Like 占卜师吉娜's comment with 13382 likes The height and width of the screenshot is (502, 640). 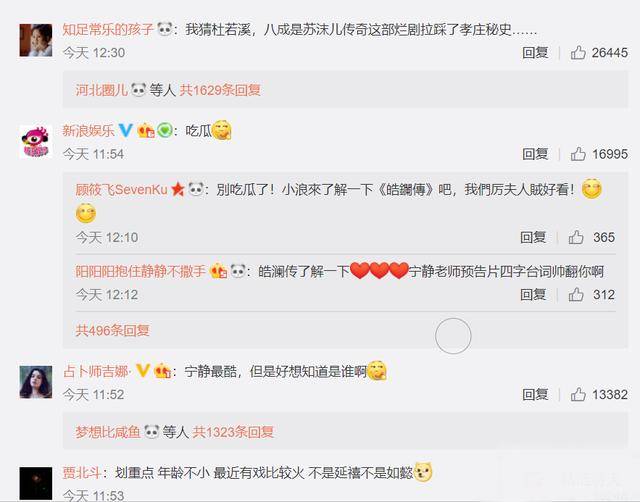pyautogui.click(x=578, y=394)
